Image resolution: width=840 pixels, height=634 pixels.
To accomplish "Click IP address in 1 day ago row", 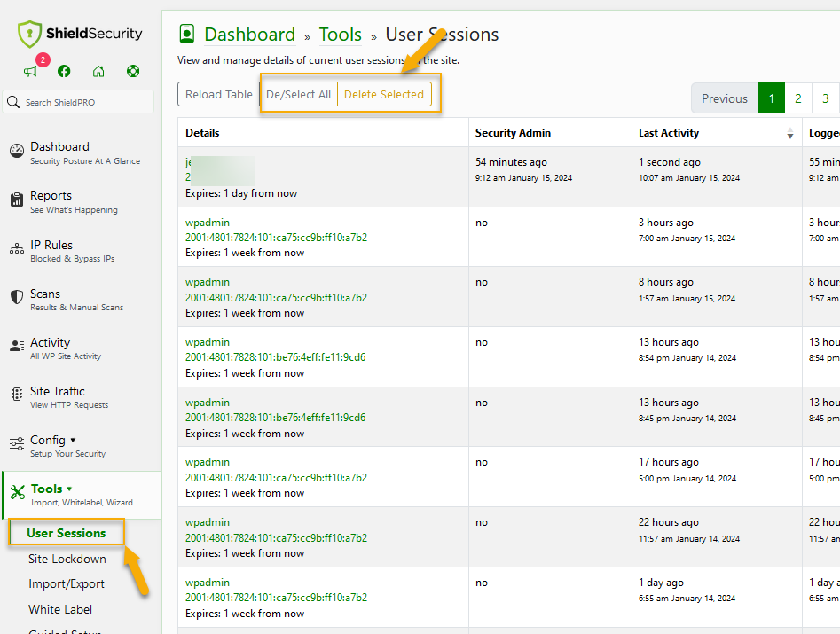I will 277,597.
